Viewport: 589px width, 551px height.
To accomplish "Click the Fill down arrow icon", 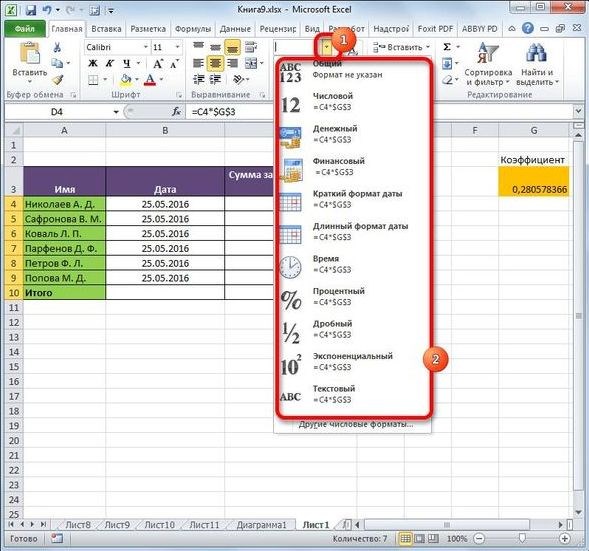I will pos(447,63).
